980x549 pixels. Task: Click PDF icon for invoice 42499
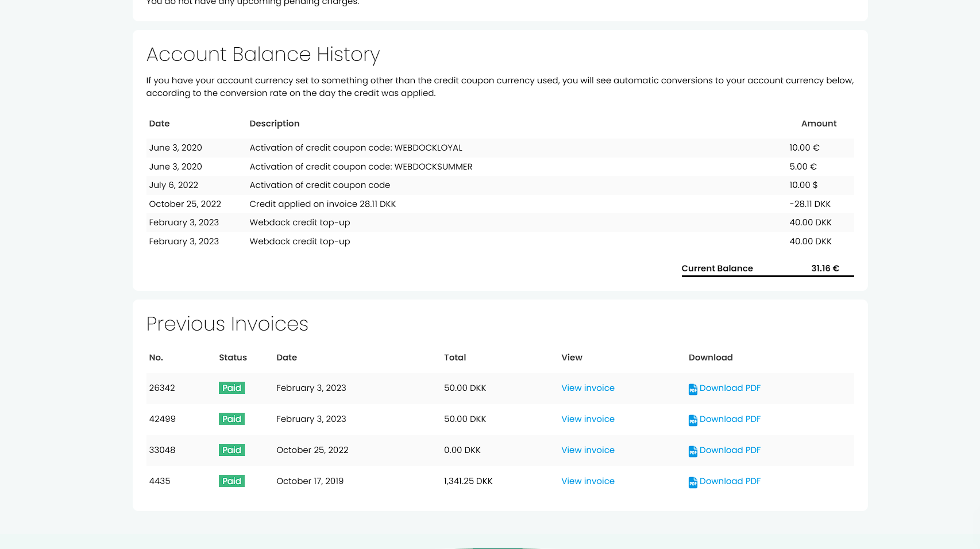(x=693, y=420)
